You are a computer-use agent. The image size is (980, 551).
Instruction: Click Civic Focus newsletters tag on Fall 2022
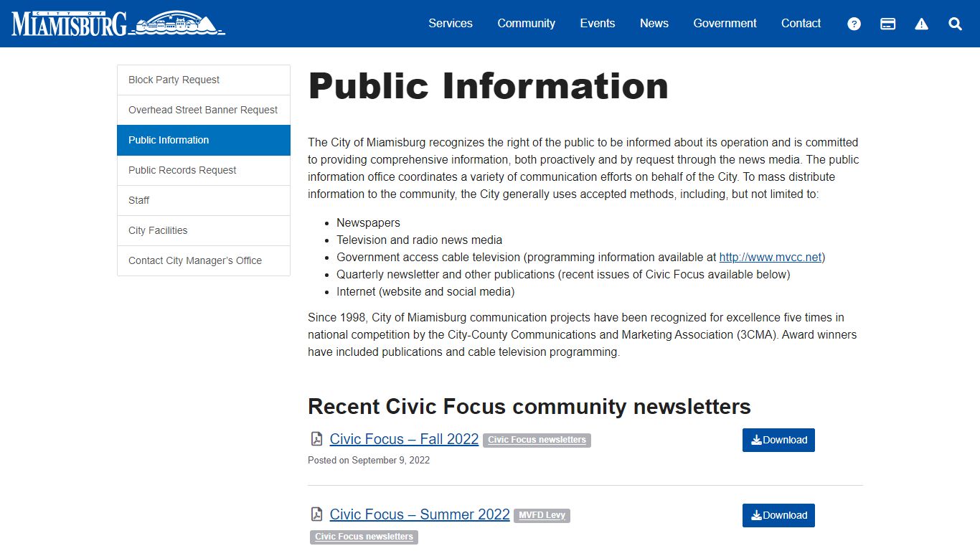[537, 440]
